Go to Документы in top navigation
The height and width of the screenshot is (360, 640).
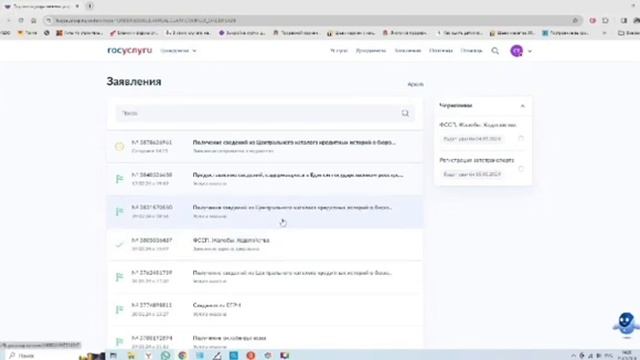coord(371,51)
